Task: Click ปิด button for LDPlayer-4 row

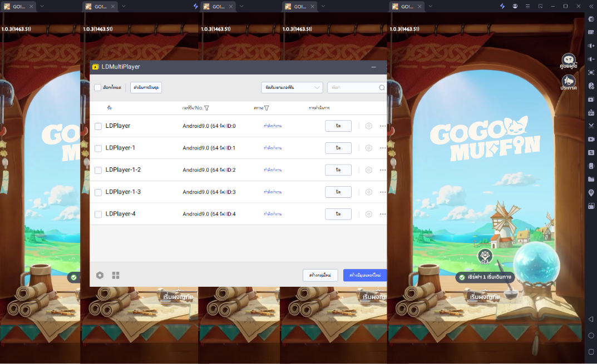Action: pyautogui.click(x=338, y=214)
